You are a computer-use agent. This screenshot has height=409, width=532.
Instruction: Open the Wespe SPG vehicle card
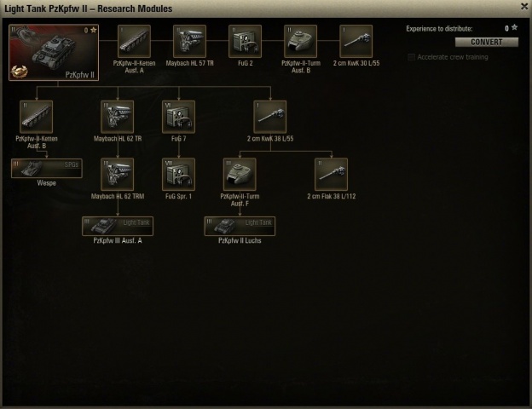[x=47, y=168]
